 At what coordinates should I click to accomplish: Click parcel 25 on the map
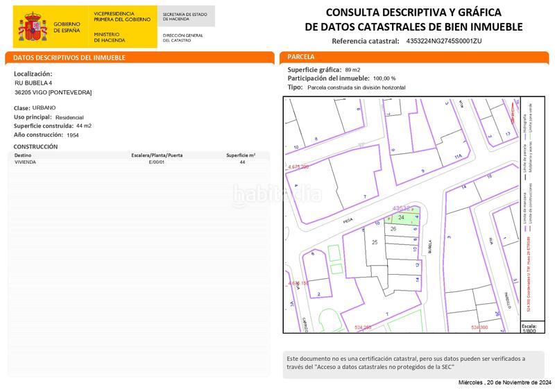point(375,242)
